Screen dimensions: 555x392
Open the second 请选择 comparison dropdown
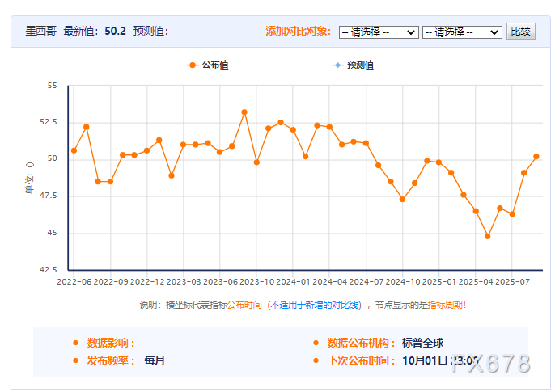coord(461,32)
